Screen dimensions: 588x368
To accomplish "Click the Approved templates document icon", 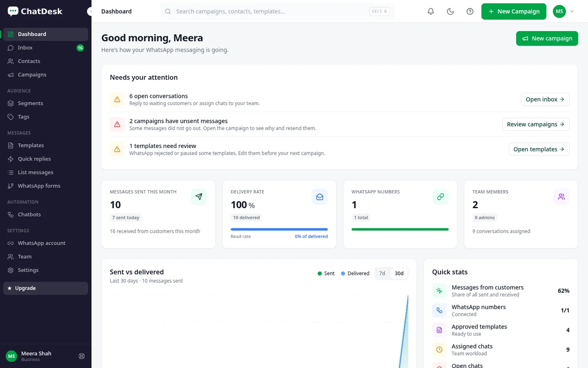I will (x=439, y=330).
